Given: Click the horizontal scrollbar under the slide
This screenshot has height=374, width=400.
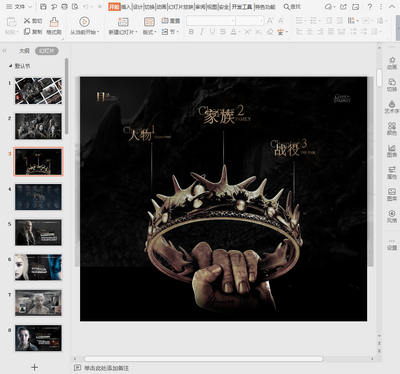Looking at the screenshot, I should (203, 359).
